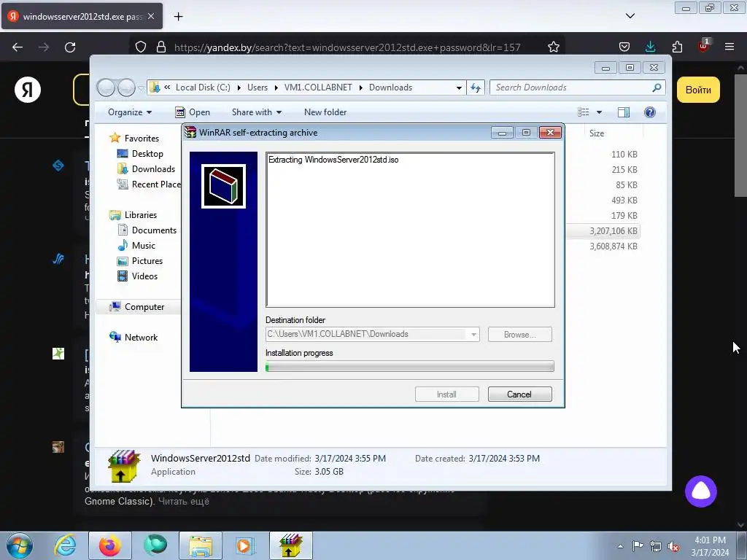Image resolution: width=747 pixels, height=560 pixels.
Task: Open address bar previous locations dropdown
Action: coord(459,87)
